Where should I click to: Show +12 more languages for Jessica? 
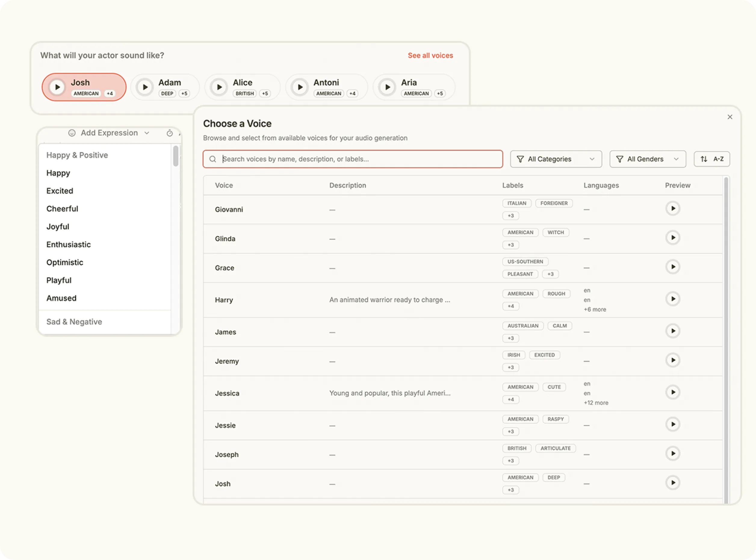(x=596, y=403)
